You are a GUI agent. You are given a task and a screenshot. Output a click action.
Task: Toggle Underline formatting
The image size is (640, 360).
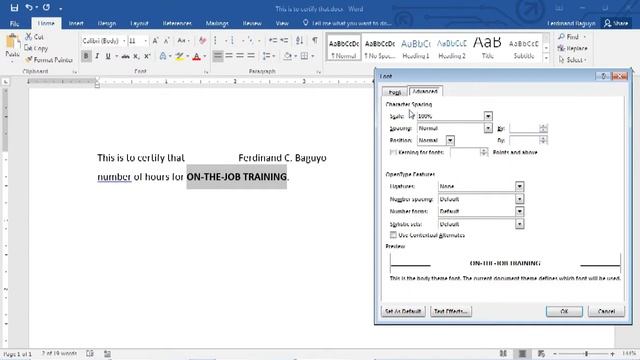(x=108, y=56)
